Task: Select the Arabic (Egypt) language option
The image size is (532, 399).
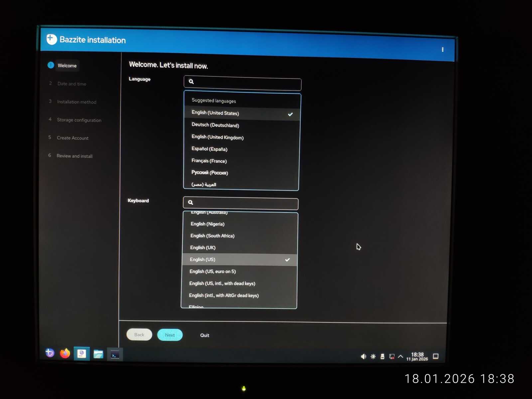Action: (x=241, y=184)
